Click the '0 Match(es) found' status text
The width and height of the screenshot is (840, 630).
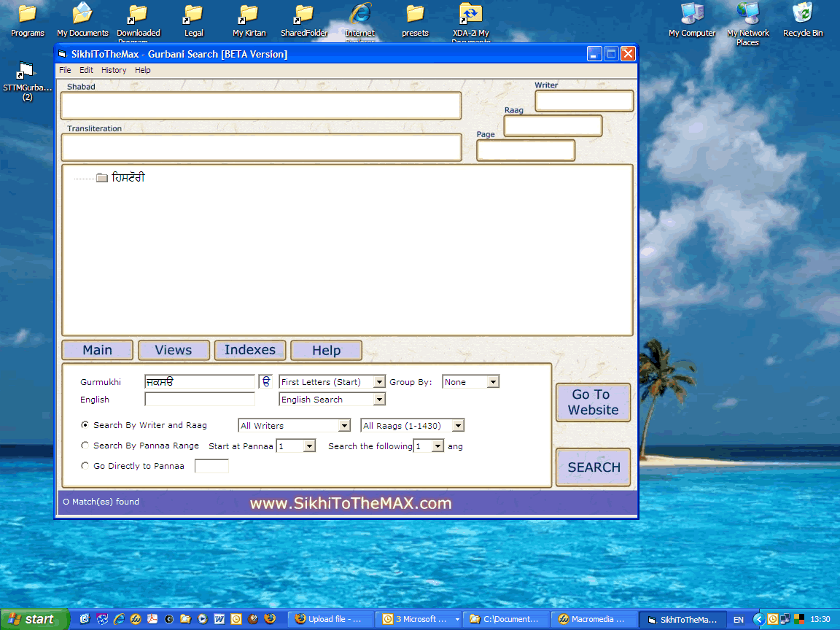101,502
